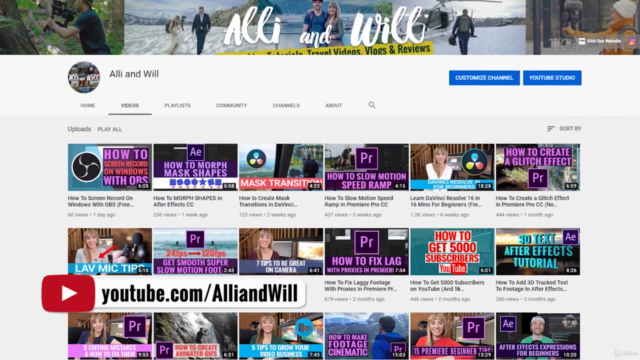View the About tab
Image resolution: width=640 pixels, height=360 pixels.
[333, 105]
